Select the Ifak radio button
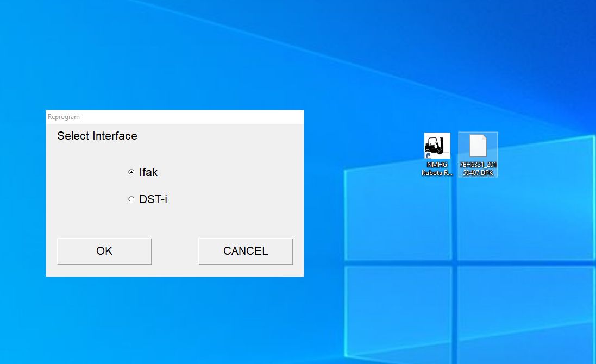 coord(131,172)
